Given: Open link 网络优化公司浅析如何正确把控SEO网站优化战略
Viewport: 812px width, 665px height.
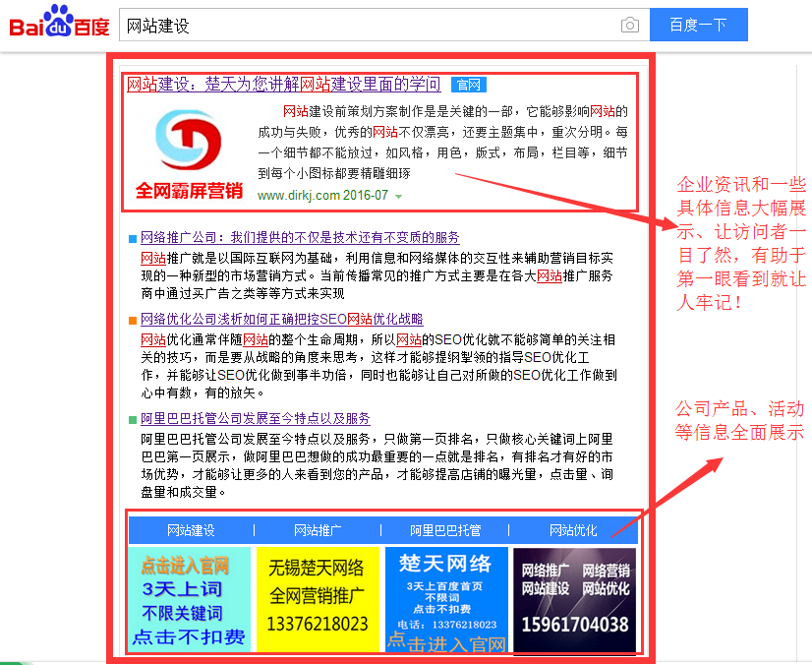Looking at the screenshot, I should point(282,319).
